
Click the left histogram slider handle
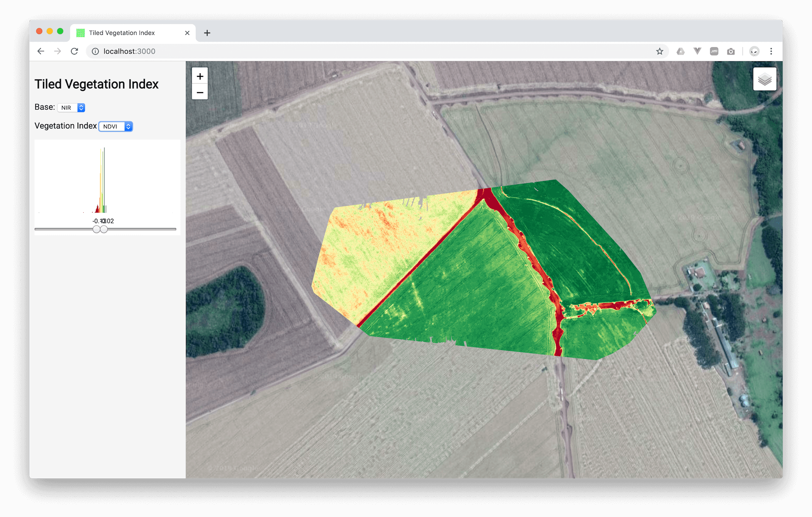96,229
